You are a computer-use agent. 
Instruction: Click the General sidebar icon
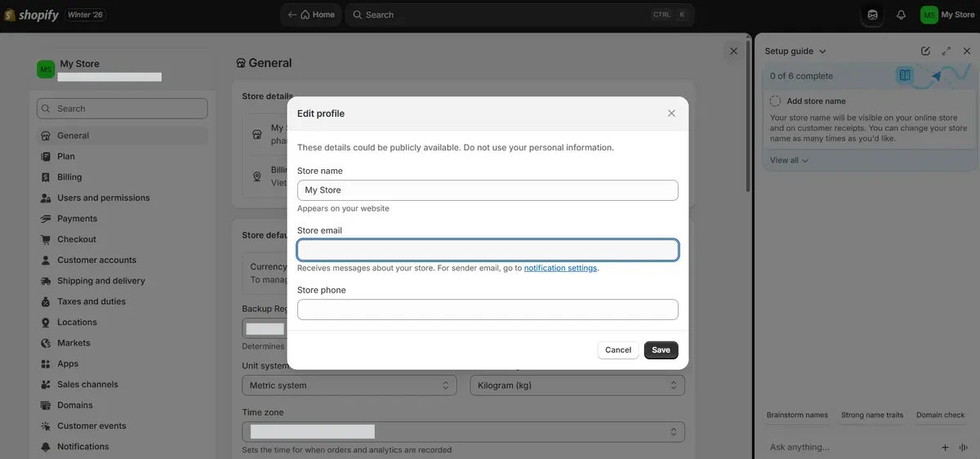(47, 136)
